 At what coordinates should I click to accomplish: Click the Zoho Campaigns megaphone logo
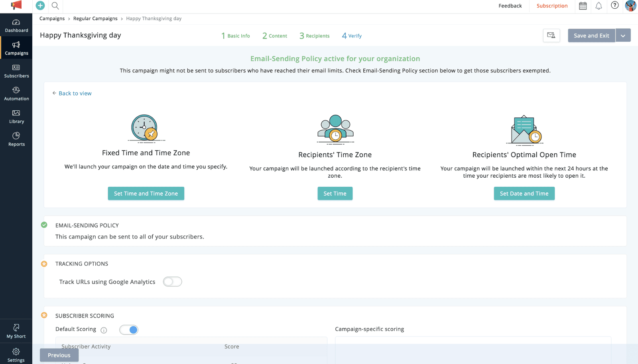16,5
